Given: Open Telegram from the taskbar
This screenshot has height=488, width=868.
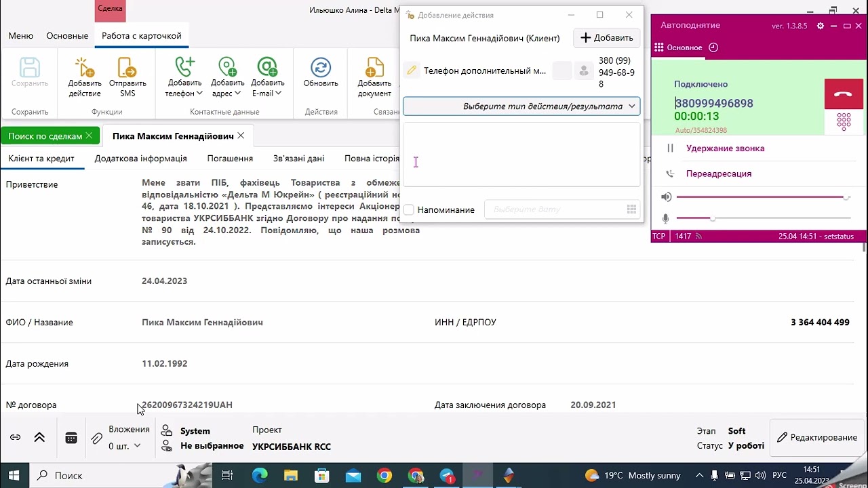Looking at the screenshot, I should click(x=447, y=475).
